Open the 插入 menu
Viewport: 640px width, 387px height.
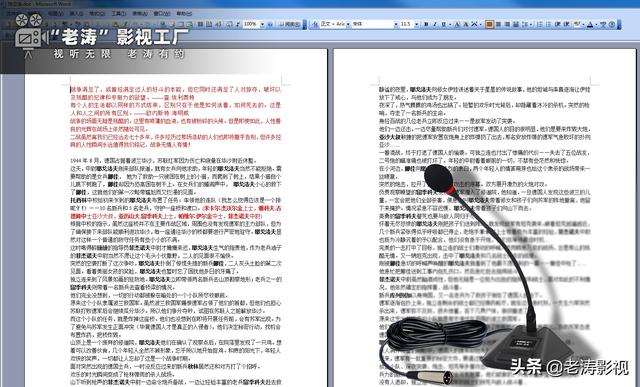click(76, 13)
